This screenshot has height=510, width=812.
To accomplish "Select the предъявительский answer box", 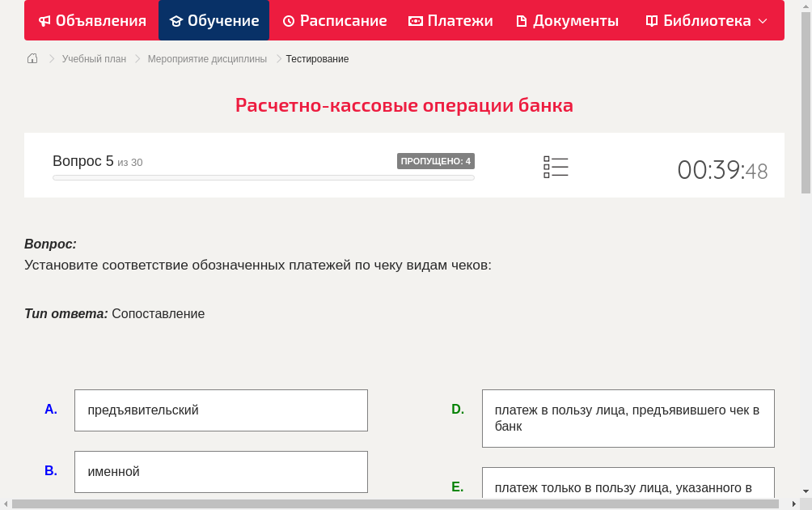I will [x=221, y=410].
